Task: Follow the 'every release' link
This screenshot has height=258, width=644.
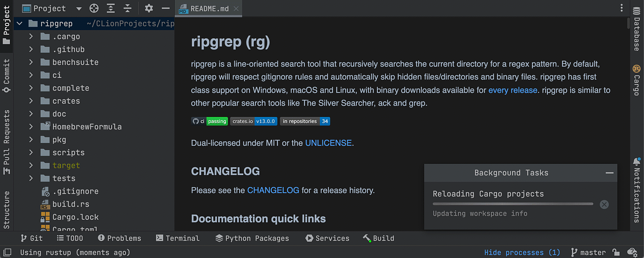Action: point(513,90)
